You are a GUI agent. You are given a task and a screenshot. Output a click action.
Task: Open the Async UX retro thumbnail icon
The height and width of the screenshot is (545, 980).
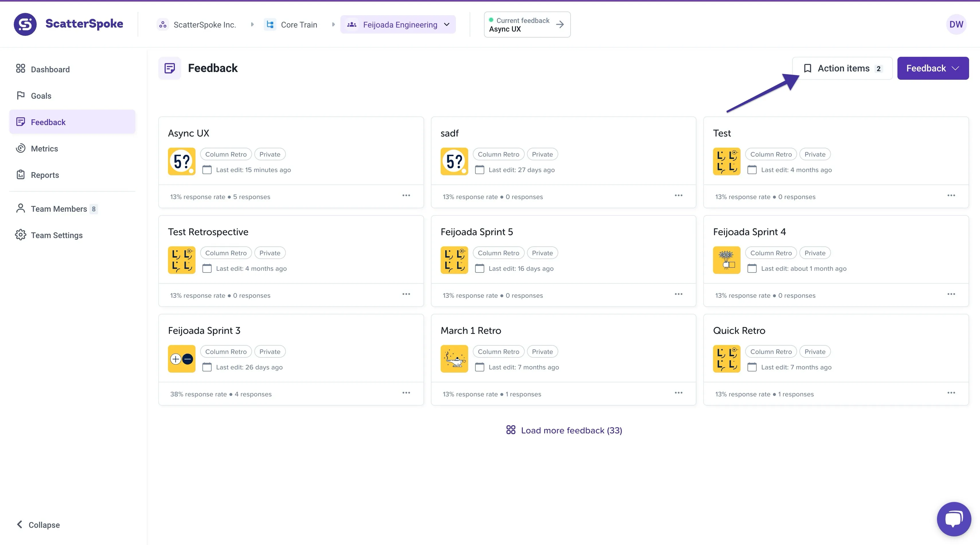[181, 161]
